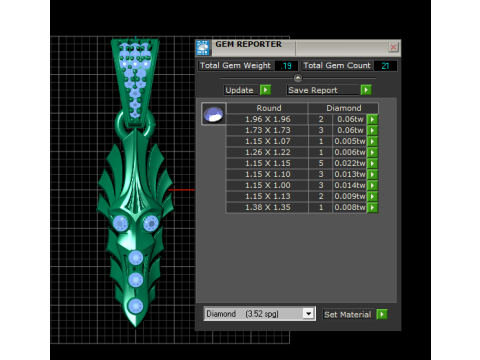Click the 0.005tw weight cell
The height and width of the screenshot is (360, 480).
pyautogui.click(x=350, y=141)
